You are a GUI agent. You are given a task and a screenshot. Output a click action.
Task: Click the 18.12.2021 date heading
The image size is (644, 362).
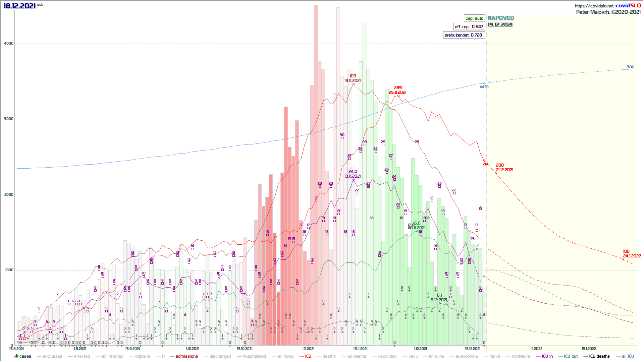[19, 6]
